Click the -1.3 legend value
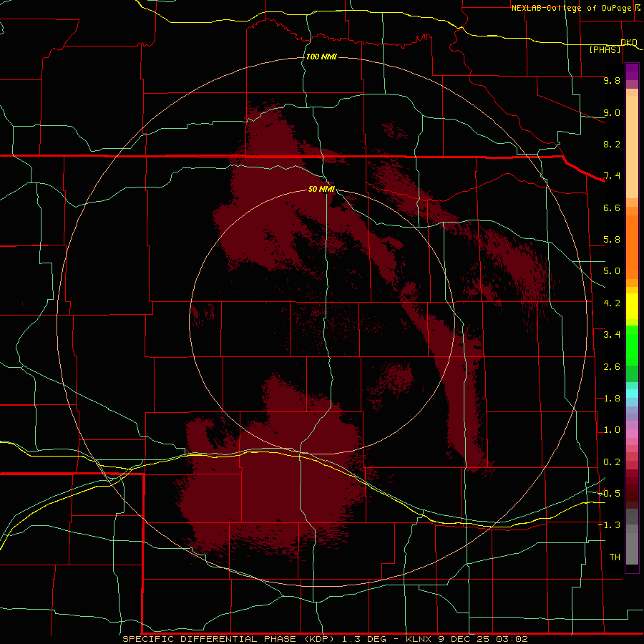 pos(609,525)
